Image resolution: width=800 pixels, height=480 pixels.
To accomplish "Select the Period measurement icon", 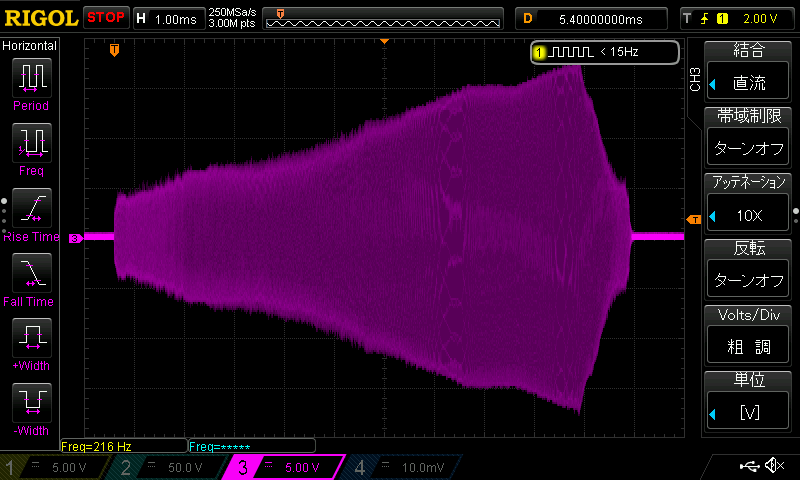I will (x=32, y=78).
